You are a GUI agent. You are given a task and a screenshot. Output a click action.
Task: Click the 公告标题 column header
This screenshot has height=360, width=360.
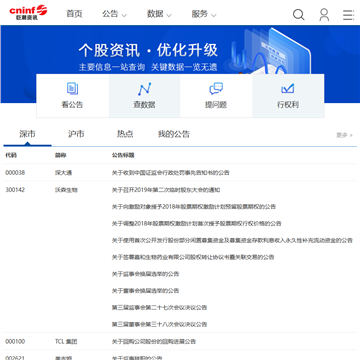pos(123,155)
